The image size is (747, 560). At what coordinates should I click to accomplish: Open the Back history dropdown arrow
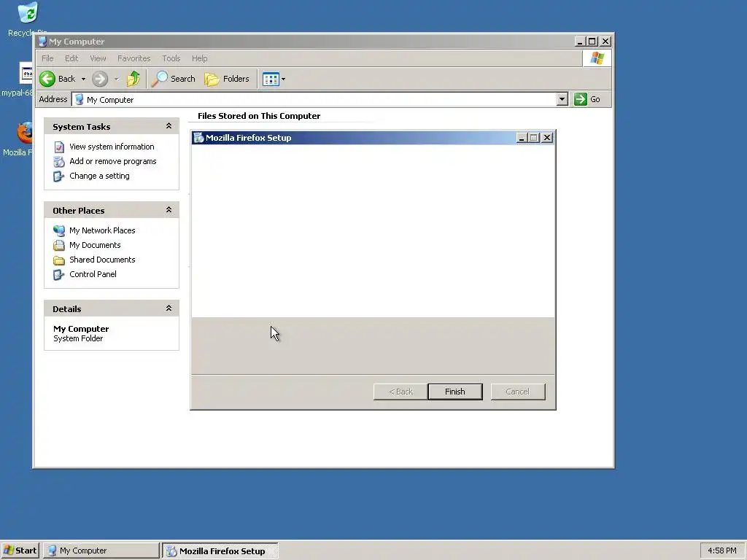click(83, 79)
